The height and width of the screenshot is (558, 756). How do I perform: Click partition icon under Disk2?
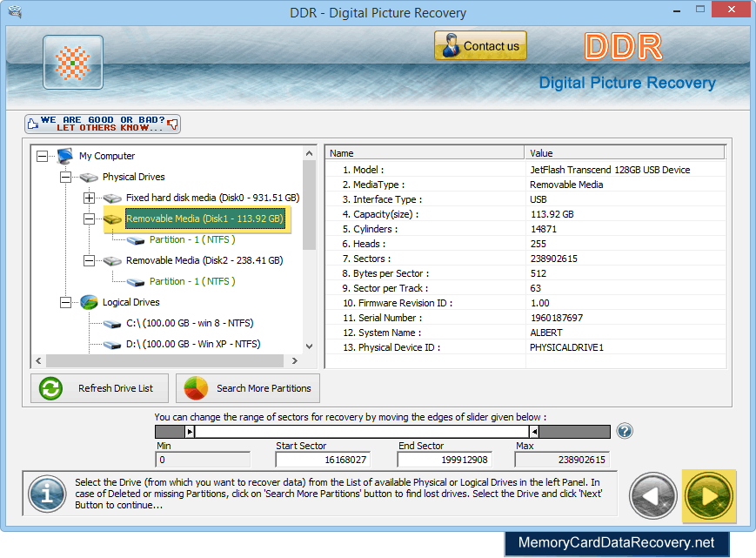[136, 282]
